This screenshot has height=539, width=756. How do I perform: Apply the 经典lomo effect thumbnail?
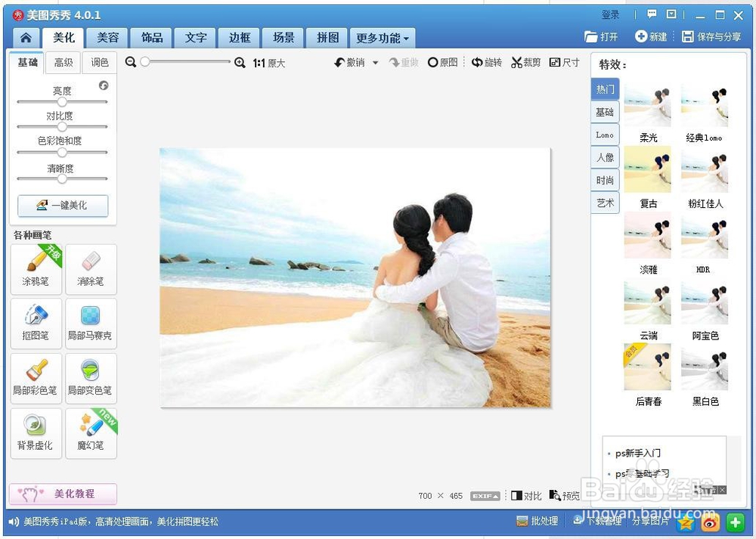(x=705, y=104)
